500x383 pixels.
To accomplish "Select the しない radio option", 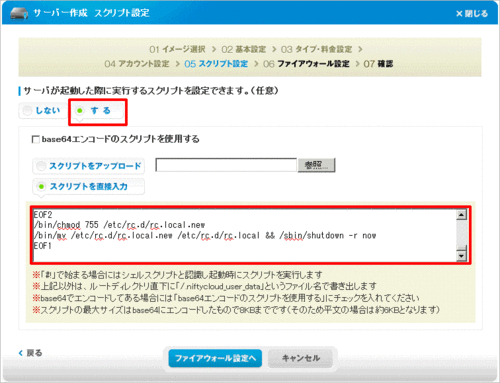I will coord(43,110).
